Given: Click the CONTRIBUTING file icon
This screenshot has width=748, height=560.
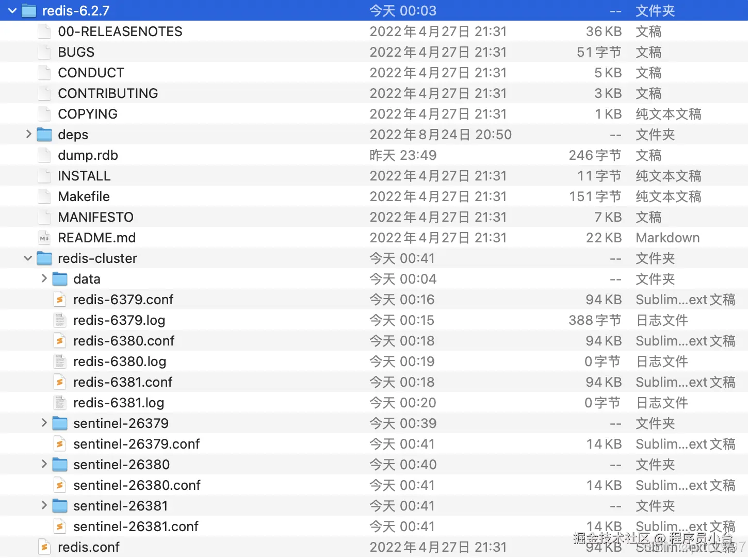Looking at the screenshot, I should (x=45, y=93).
